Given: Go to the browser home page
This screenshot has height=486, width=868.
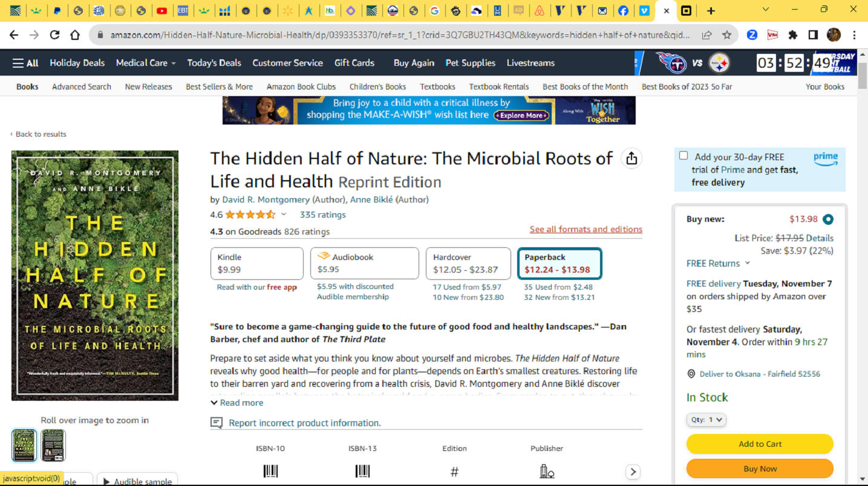Looking at the screenshot, I should (75, 35).
